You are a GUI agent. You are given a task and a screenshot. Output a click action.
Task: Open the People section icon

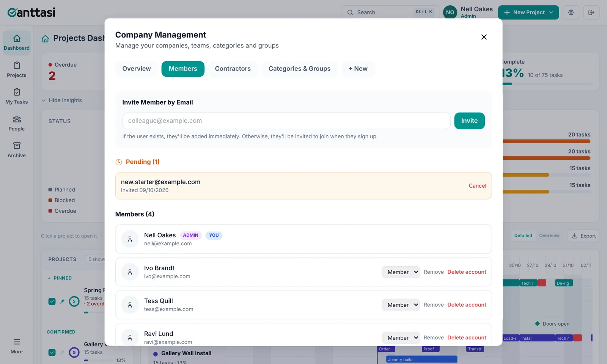point(17,123)
